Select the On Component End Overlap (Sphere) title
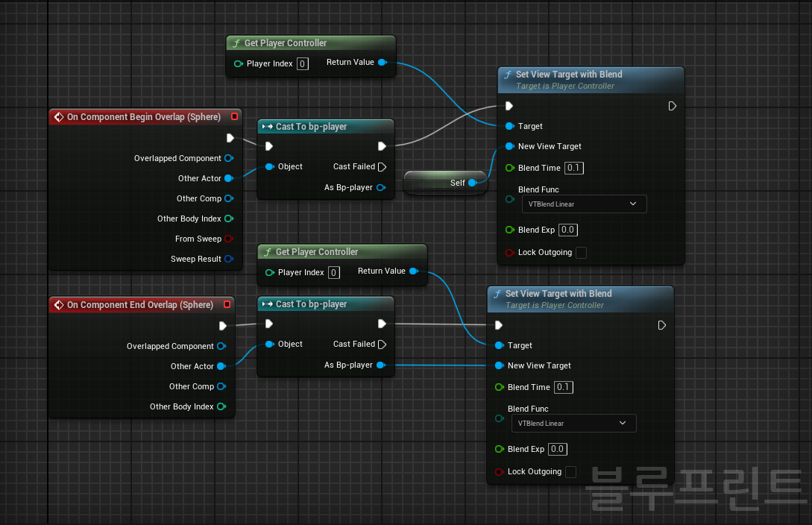 140,305
